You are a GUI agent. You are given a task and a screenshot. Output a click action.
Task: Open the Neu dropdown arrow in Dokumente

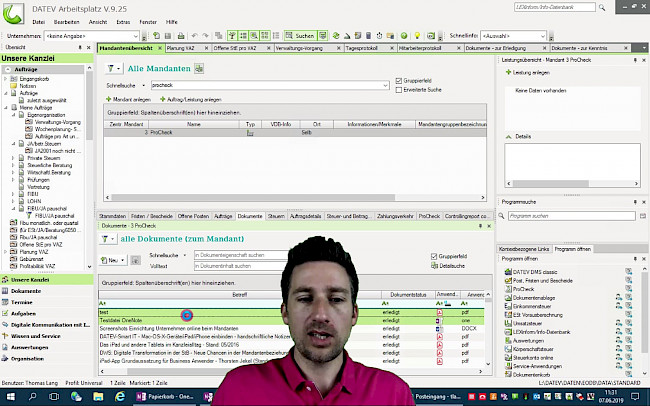tap(123, 260)
